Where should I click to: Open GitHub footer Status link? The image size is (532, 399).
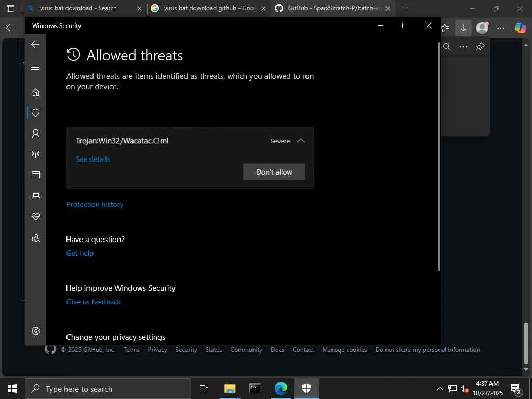click(x=214, y=350)
